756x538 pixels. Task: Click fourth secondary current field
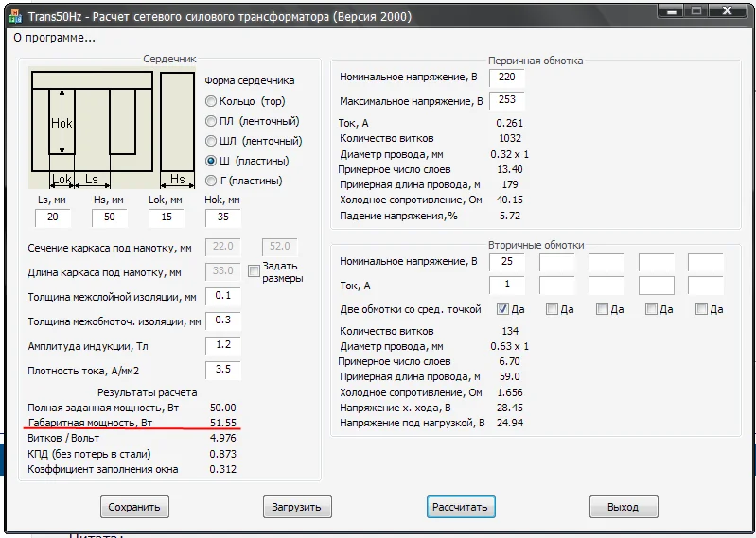point(657,286)
